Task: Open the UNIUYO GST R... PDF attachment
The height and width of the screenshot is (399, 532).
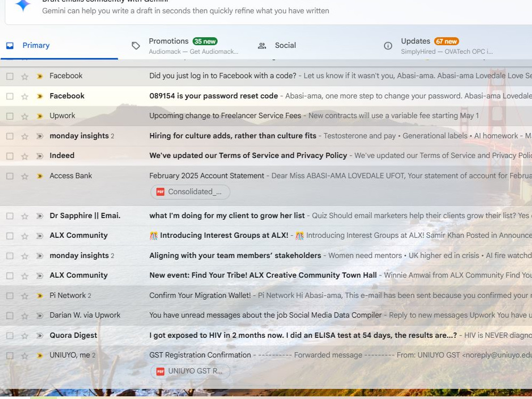Action: [x=190, y=371]
